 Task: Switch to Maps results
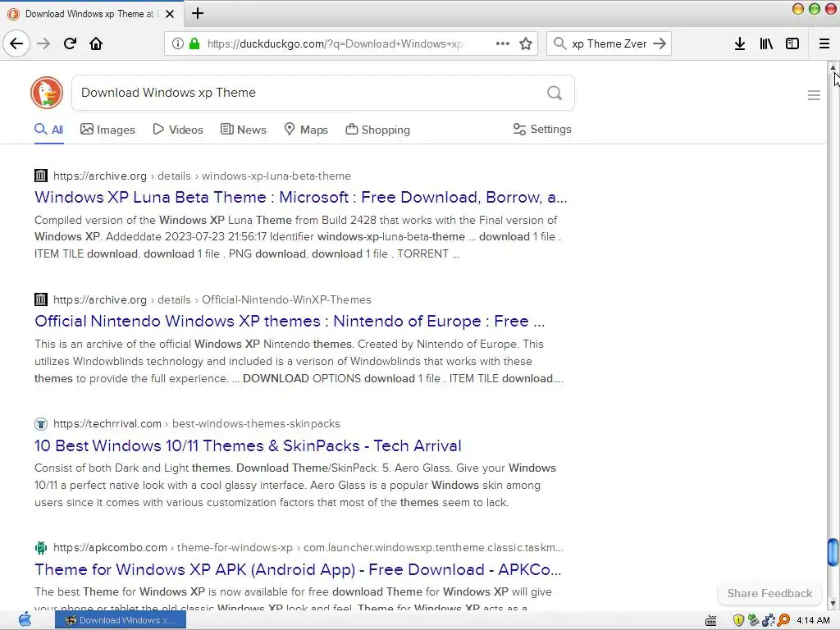click(x=306, y=130)
